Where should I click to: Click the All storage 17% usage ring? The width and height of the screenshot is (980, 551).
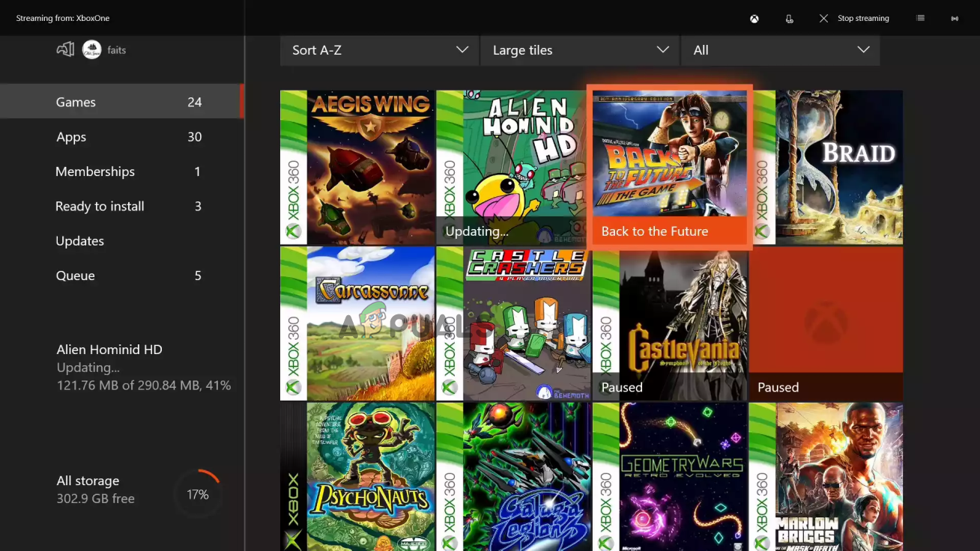[x=198, y=494]
